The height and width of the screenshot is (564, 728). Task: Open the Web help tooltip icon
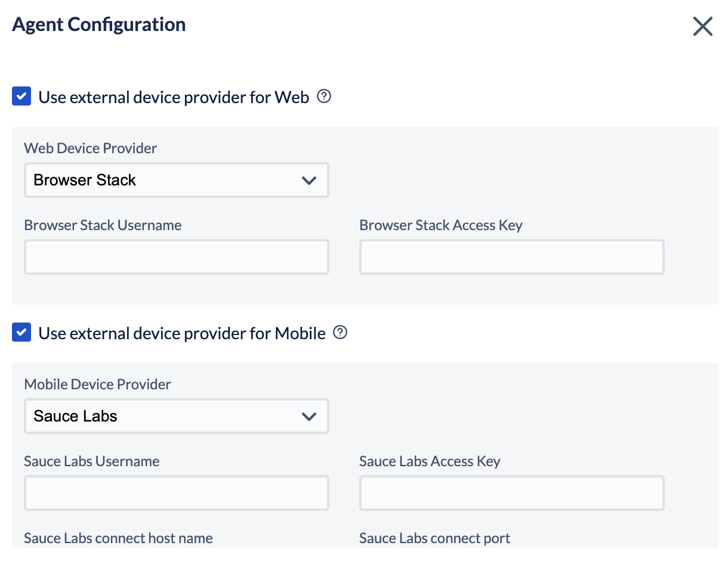(323, 96)
